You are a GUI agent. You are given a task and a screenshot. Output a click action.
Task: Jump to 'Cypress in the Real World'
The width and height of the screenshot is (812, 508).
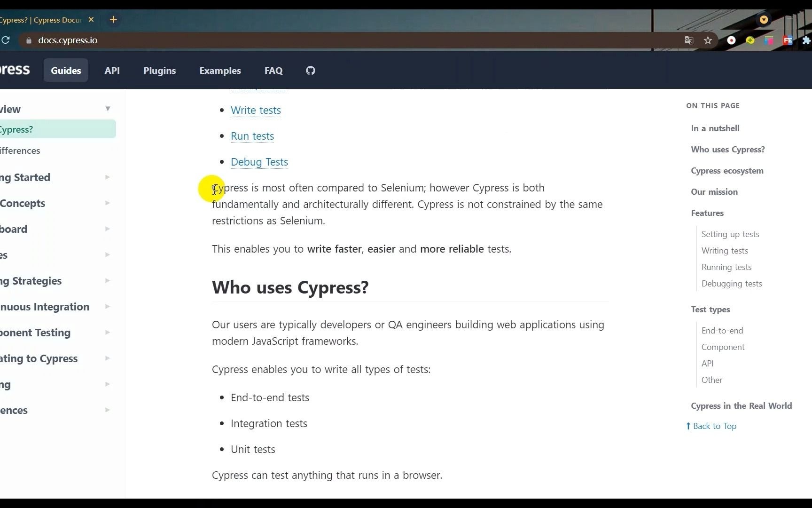click(x=741, y=406)
